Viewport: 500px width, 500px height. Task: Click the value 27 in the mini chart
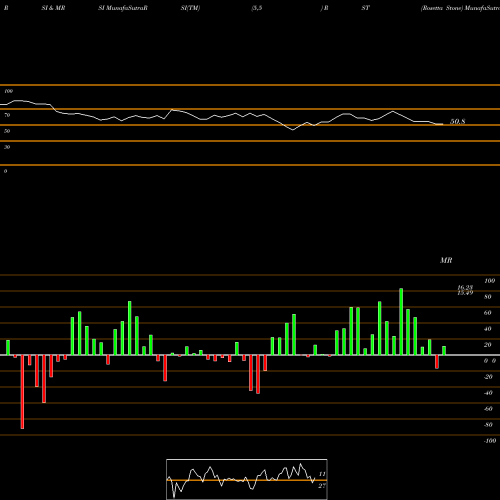pyautogui.click(x=322, y=486)
